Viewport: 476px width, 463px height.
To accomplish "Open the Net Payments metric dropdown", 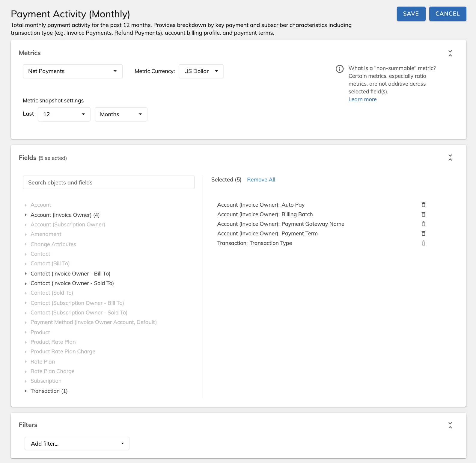I will [x=73, y=71].
